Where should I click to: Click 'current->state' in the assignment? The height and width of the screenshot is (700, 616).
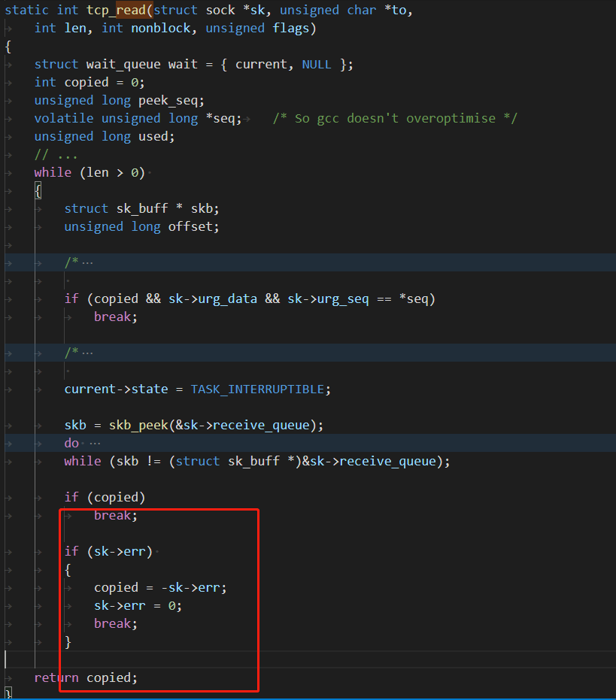coord(116,389)
